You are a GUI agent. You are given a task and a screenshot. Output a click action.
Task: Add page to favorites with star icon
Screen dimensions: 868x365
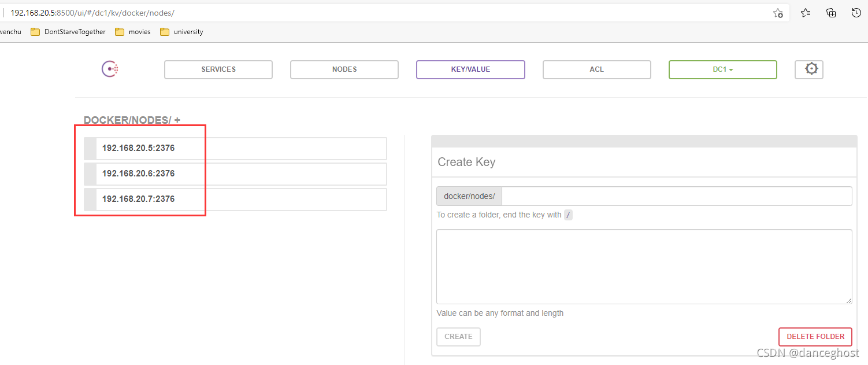(778, 13)
